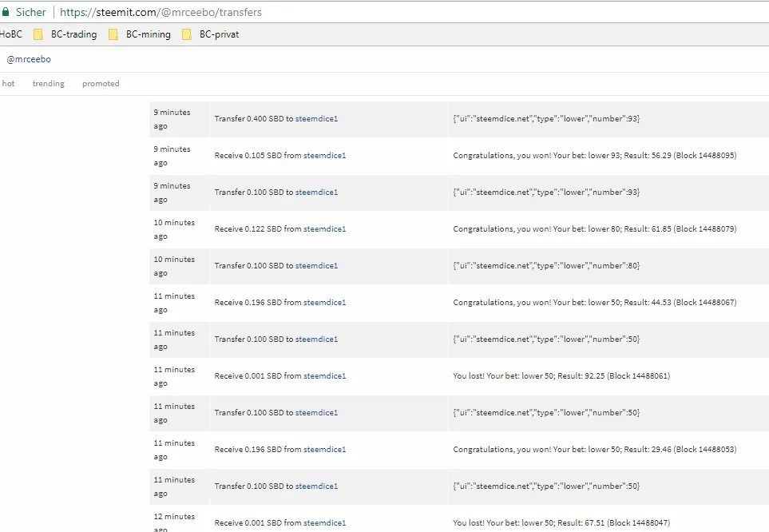Viewport: 769px width, 532px height.
Task: Open steemdice1 link in Transfer 0.400 SBD row
Action: (x=316, y=119)
